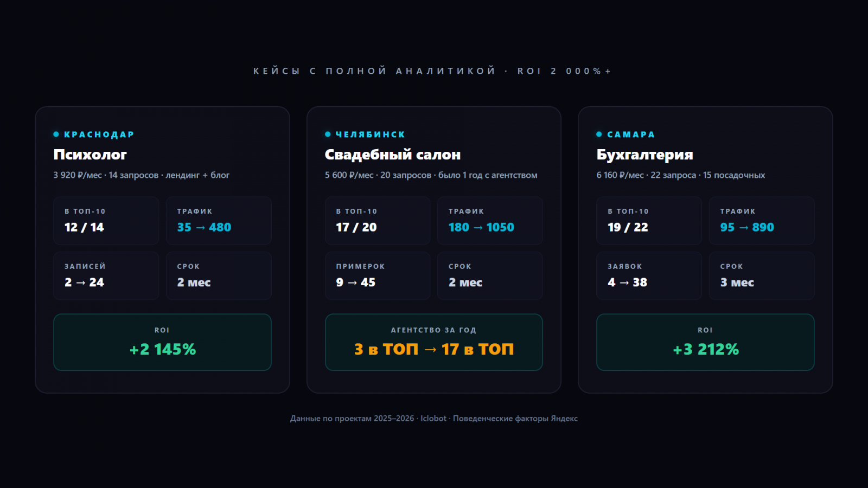The image size is (868, 488).
Task: Select the 12 / 14 top-10 tile
Action: click(x=106, y=221)
